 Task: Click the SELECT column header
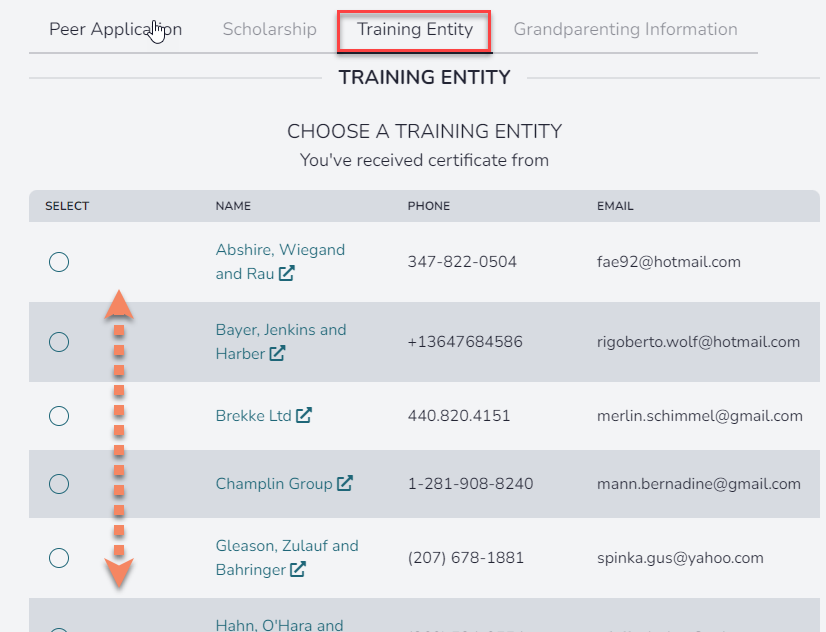67,206
